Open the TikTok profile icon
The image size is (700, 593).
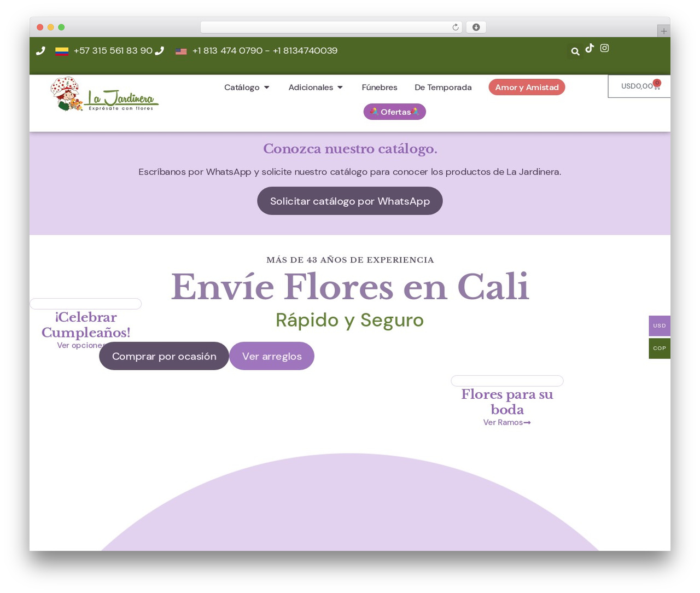(590, 48)
